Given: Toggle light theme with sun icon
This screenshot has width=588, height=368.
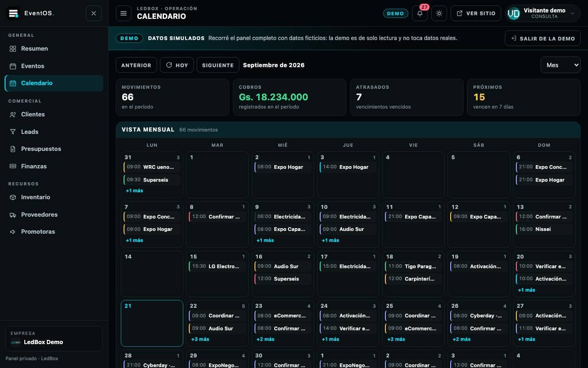Looking at the screenshot, I should tap(439, 13).
